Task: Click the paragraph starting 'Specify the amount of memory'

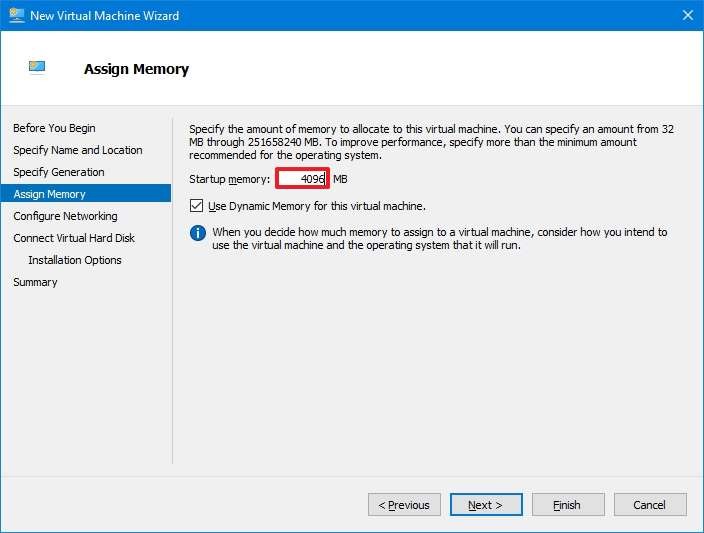Action: (431, 142)
